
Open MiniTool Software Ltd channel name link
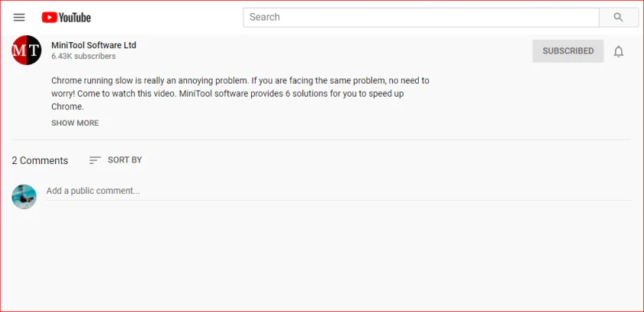click(x=93, y=45)
